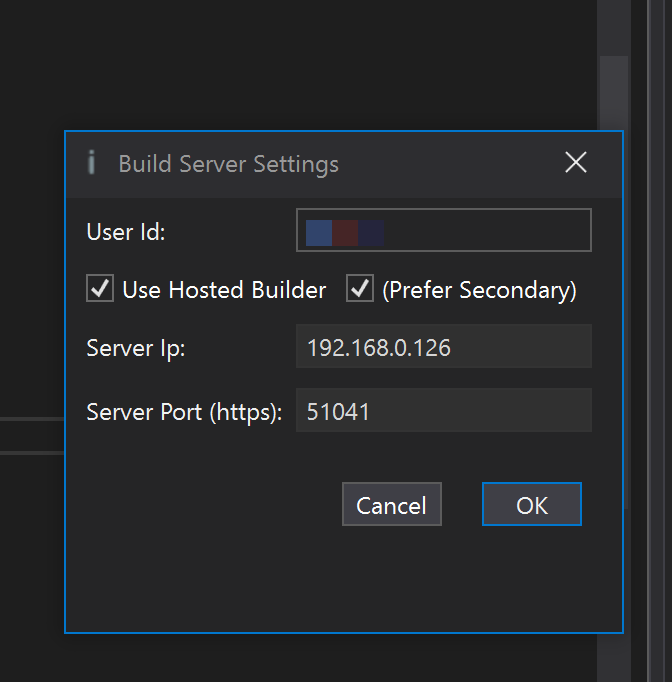
Task: Click the 'User Id:' label
Action: pyautogui.click(x=126, y=232)
